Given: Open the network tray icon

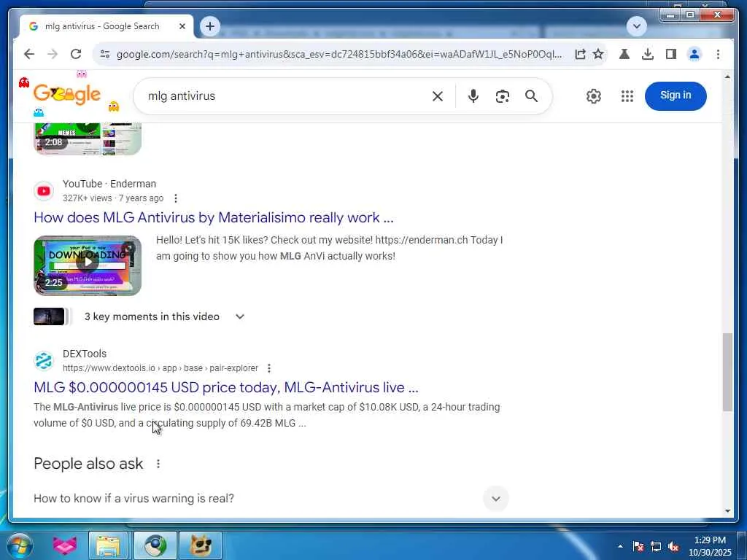Looking at the screenshot, I should pos(656,546).
